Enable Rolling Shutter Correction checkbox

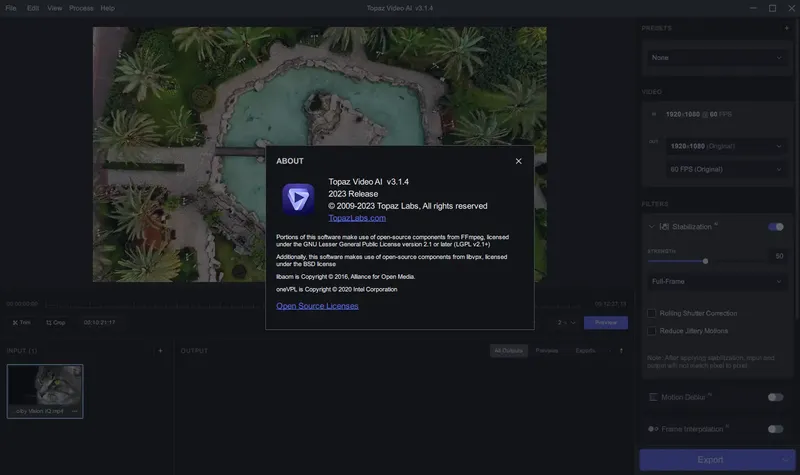click(x=652, y=313)
